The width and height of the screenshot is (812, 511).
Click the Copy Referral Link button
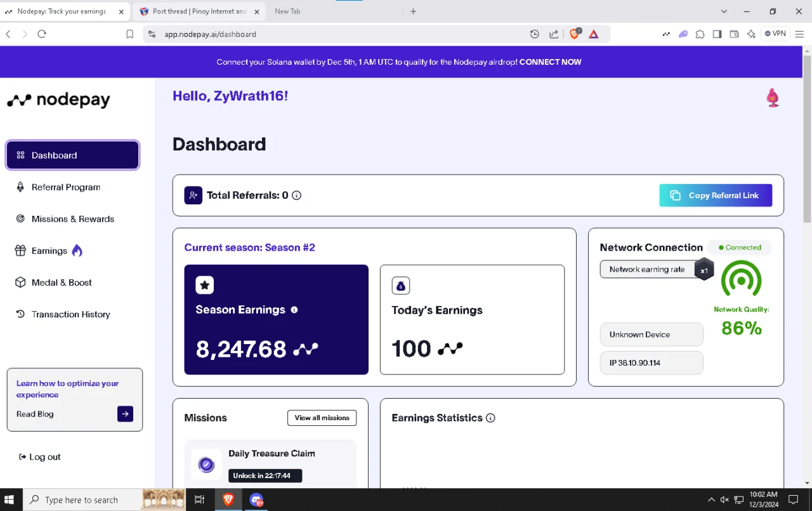click(x=716, y=196)
